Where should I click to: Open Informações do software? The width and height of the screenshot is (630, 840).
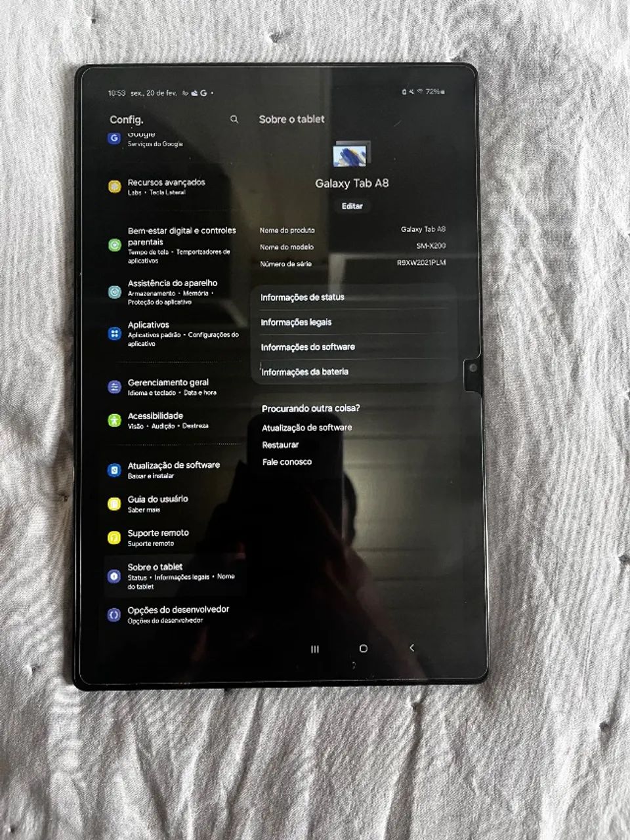click(x=354, y=347)
